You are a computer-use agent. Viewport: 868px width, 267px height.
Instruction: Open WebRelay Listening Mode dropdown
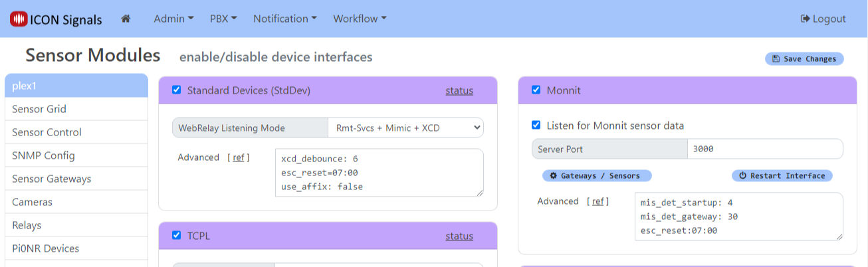click(x=405, y=128)
